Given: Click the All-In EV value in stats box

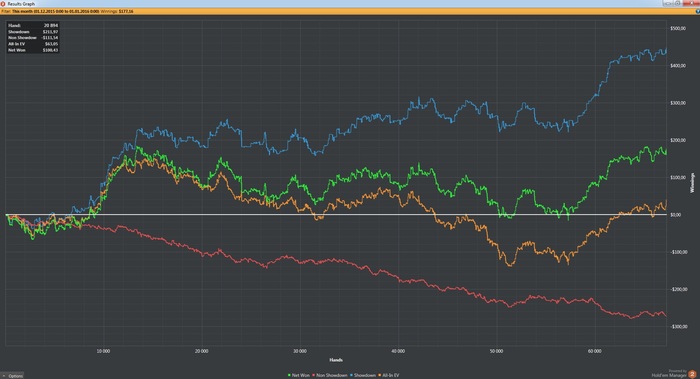Looking at the screenshot, I should click(51, 44).
